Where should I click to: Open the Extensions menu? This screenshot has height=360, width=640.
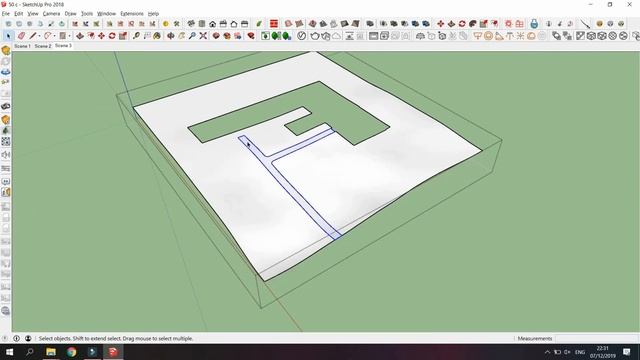point(132,13)
